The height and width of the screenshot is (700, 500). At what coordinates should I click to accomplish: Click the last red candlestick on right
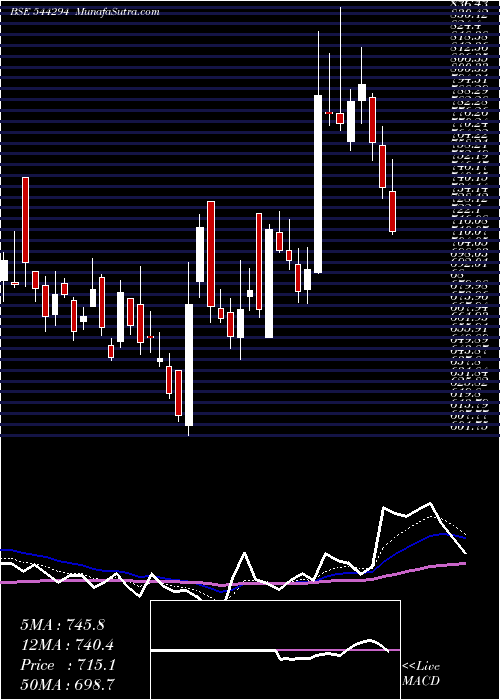pos(392,211)
